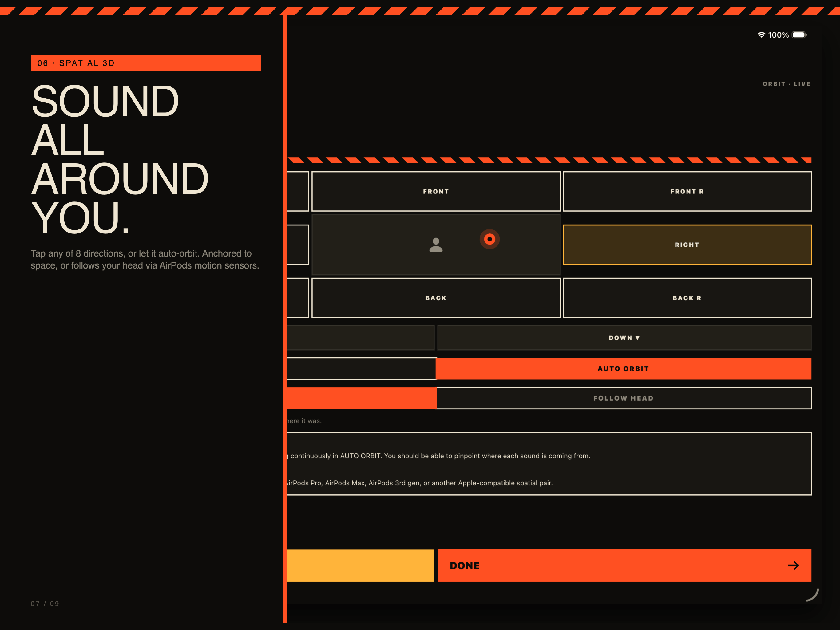This screenshot has width=840, height=630.
Task: Enable AUTO ORBIT mode
Action: (x=624, y=369)
